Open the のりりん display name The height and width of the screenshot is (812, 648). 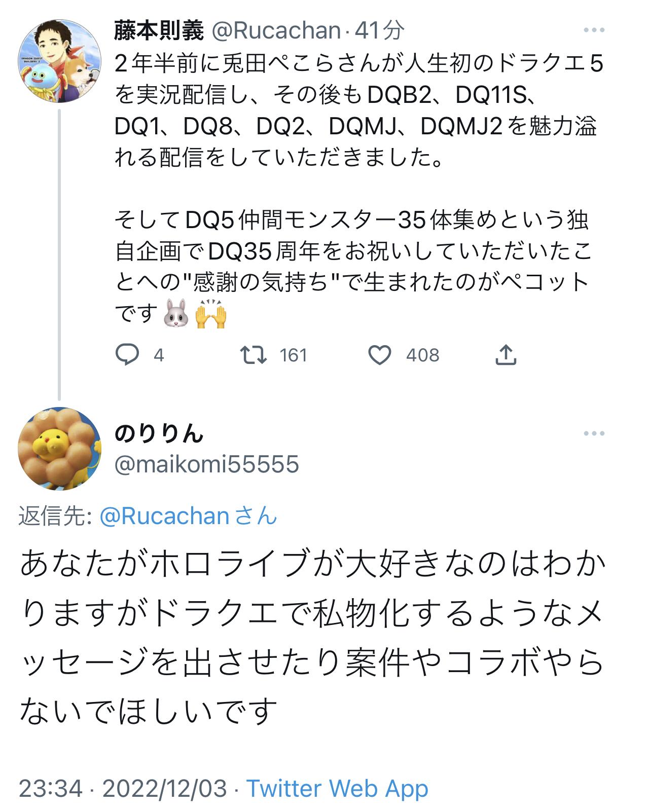tap(159, 433)
